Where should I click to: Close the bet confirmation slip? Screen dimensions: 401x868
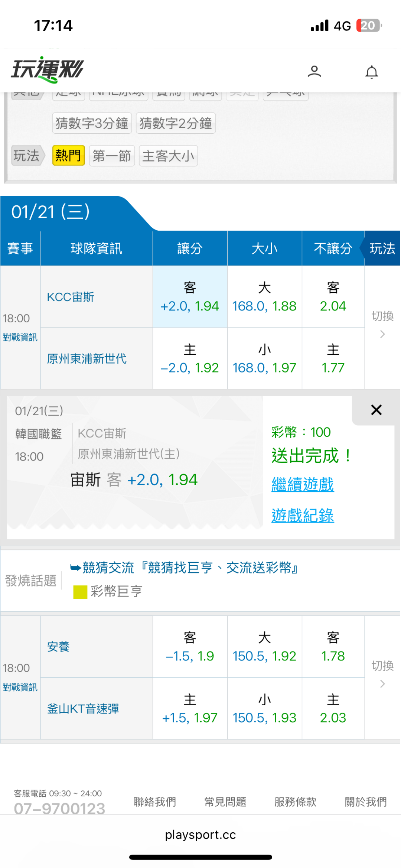pos(376,410)
